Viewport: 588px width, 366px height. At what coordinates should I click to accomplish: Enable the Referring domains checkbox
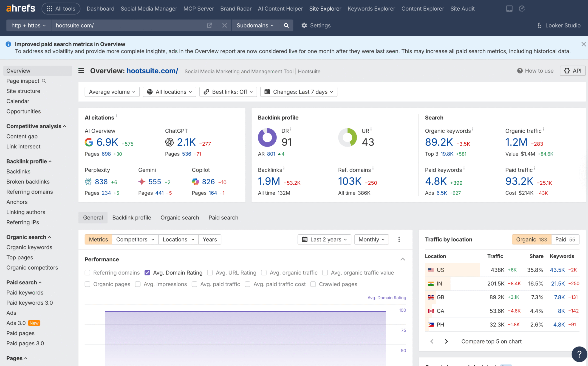88,273
